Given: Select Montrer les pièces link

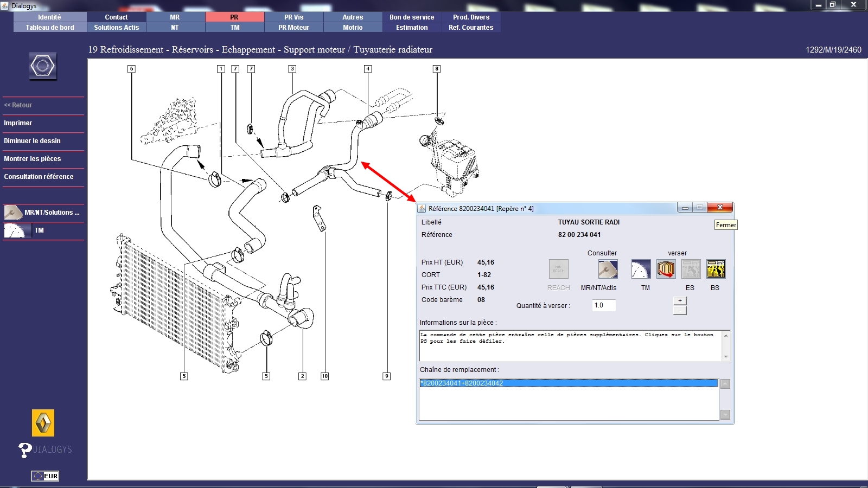Looking at the screenshot, I should pyautogui.click(x=33, y=159).
